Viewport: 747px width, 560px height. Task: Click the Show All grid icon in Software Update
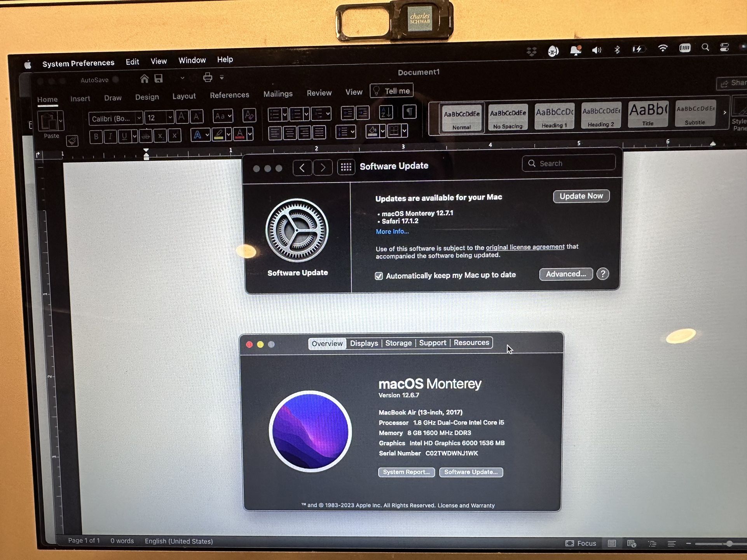(346, 167)
